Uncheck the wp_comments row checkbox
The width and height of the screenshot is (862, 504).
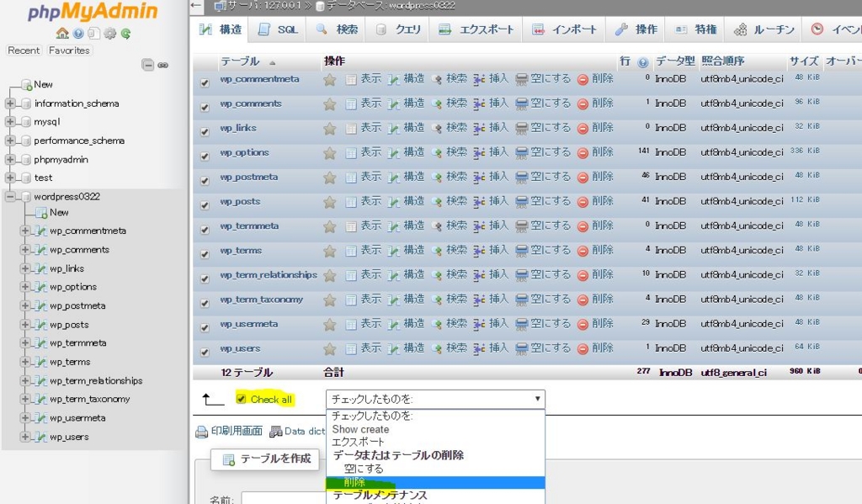(205, 107)
